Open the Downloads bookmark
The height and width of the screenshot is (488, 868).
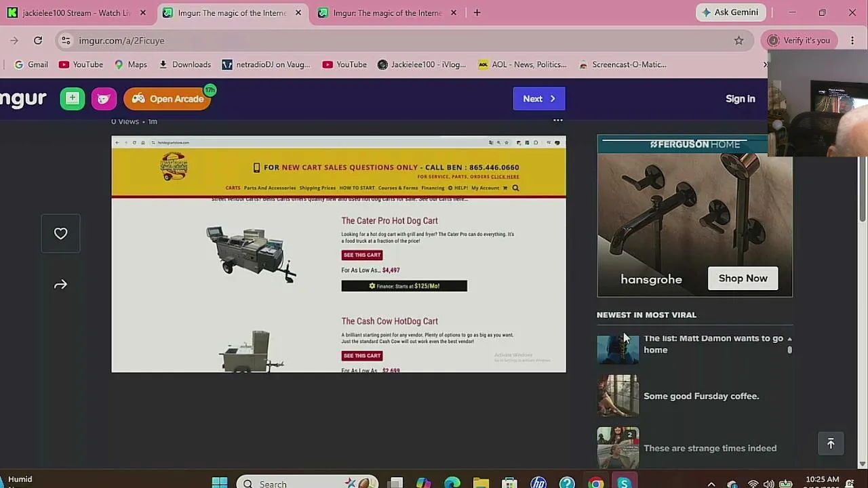point(184,64)
